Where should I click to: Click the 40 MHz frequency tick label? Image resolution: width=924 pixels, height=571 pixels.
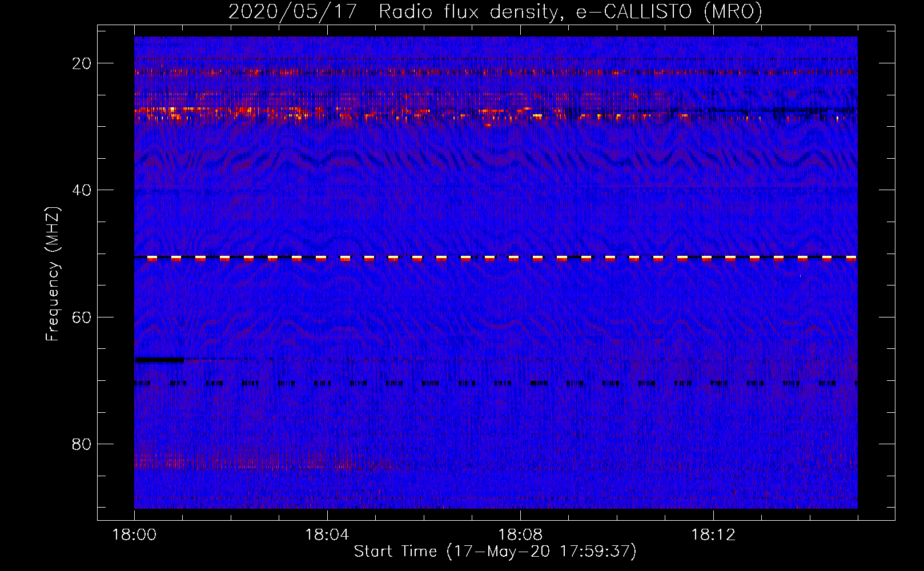[x=83, y=190]
